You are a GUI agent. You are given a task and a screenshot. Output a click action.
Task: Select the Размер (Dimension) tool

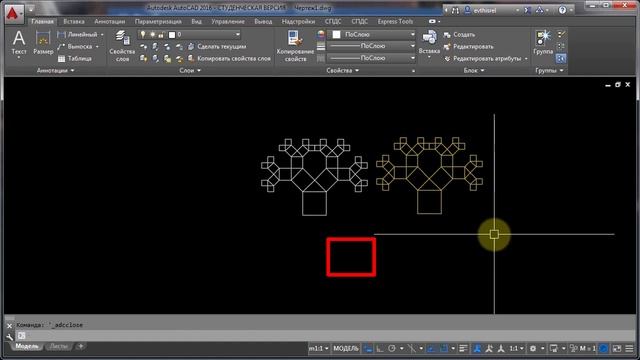pyautogui.click(x=43, y=43)
